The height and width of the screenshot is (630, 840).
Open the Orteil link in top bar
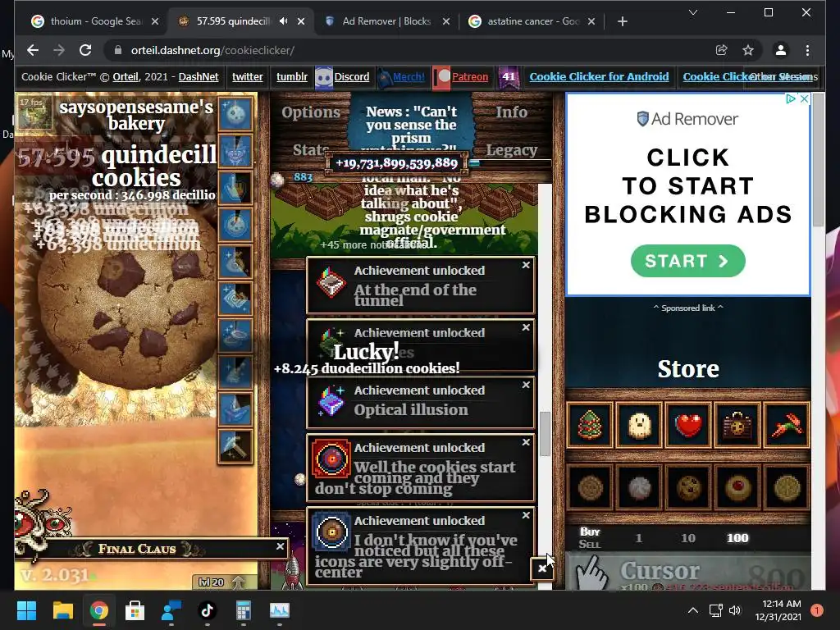126,76
